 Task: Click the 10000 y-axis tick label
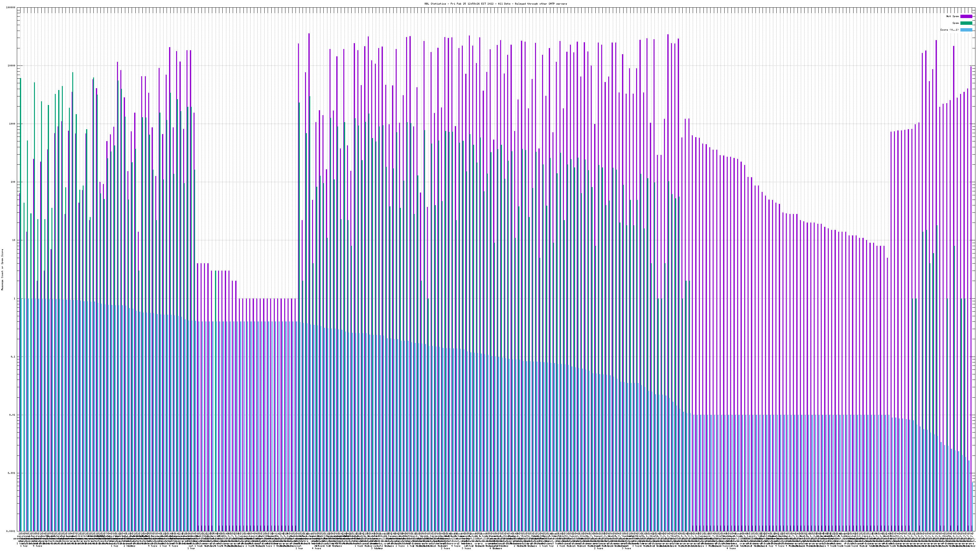point(11,66)
